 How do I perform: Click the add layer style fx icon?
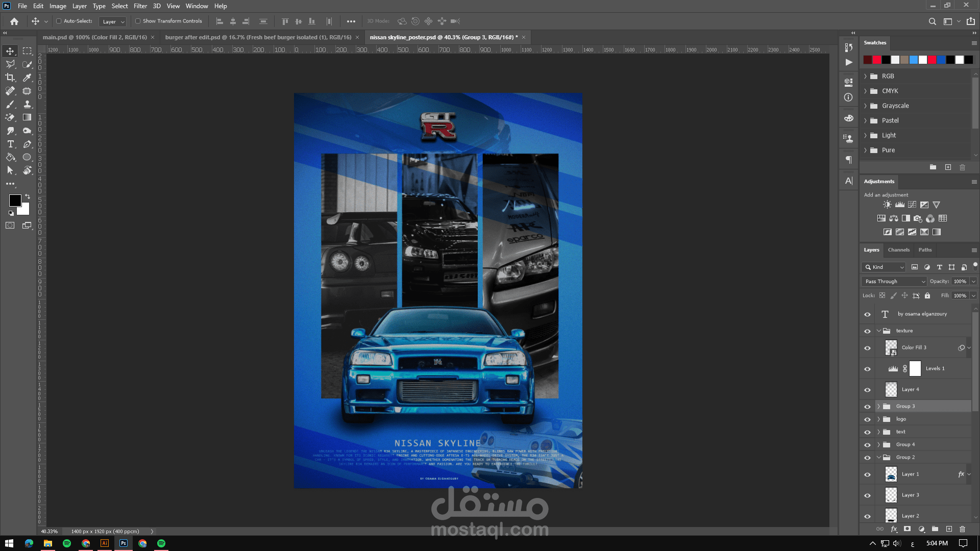894,529
